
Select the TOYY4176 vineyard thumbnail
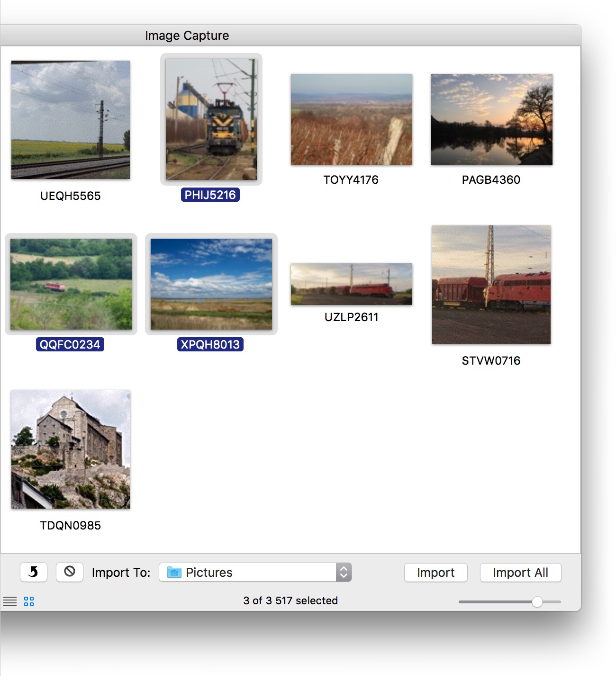352,119
